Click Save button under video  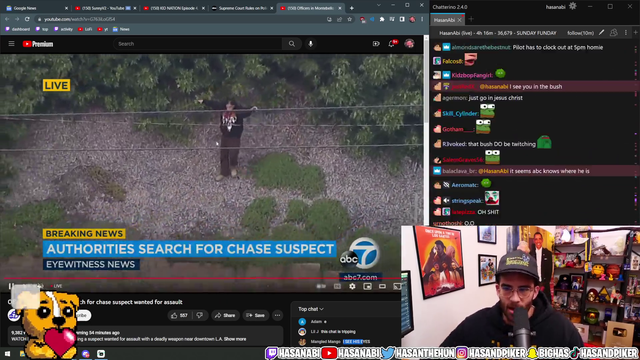point(256,316)
